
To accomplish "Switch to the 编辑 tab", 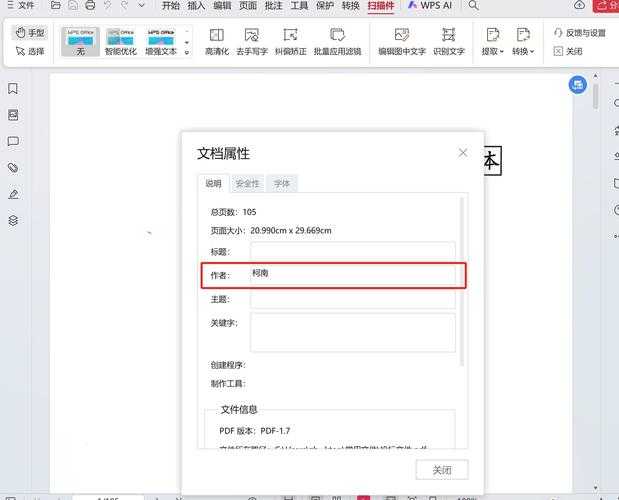I will coord(222,6).
